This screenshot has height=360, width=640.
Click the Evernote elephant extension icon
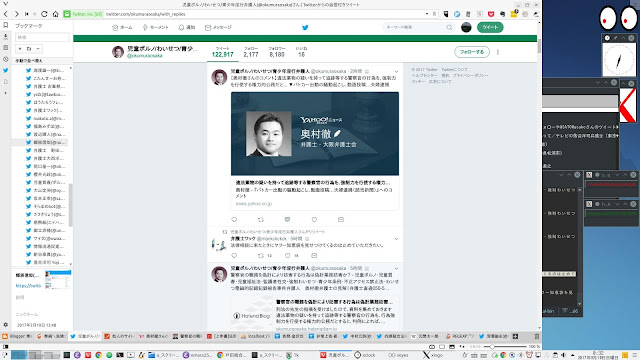pos(502,14)
